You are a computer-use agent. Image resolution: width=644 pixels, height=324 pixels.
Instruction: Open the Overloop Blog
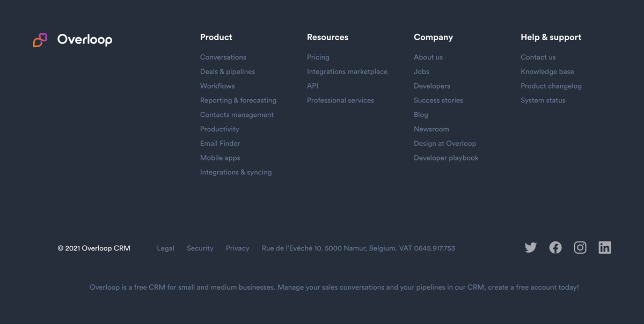[x=421, y=115]
